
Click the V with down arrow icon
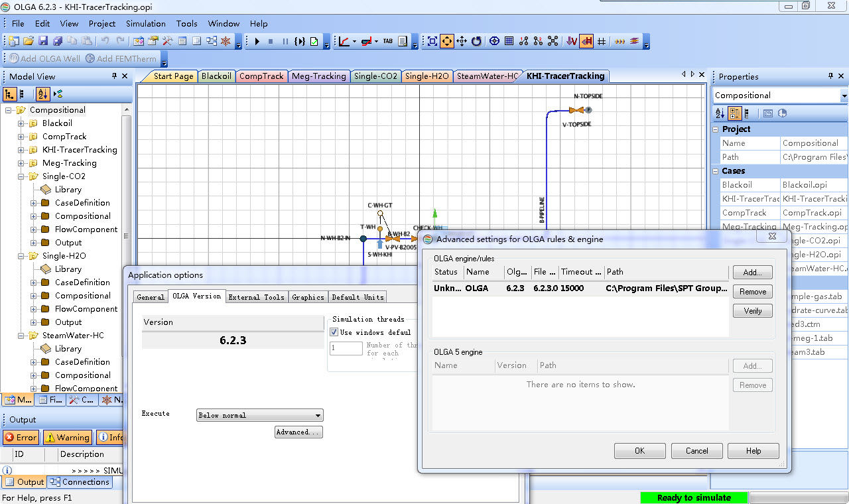tap(572, 41)
